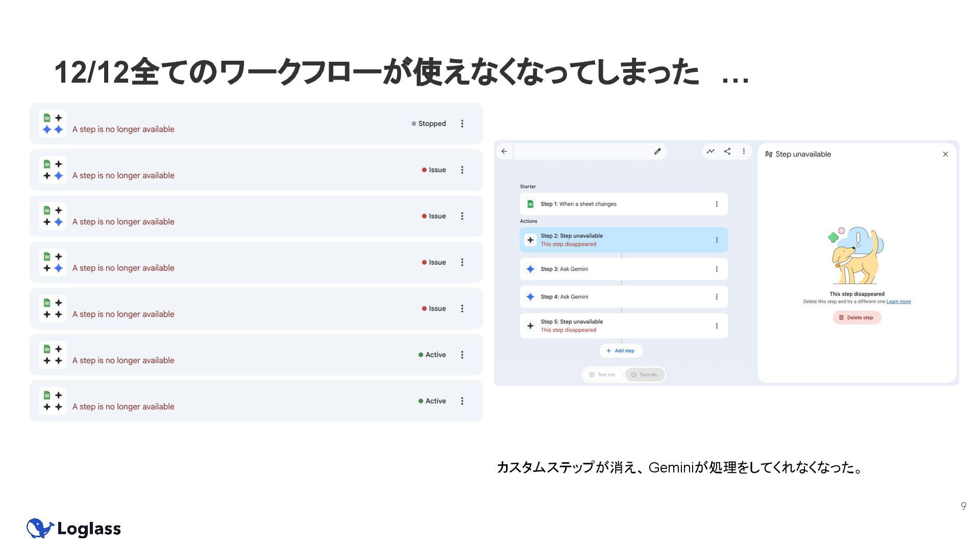This screenshot has width=980, height=551.
Task: Click the back arrow in the workflow editor
Action: click(504, 152)
